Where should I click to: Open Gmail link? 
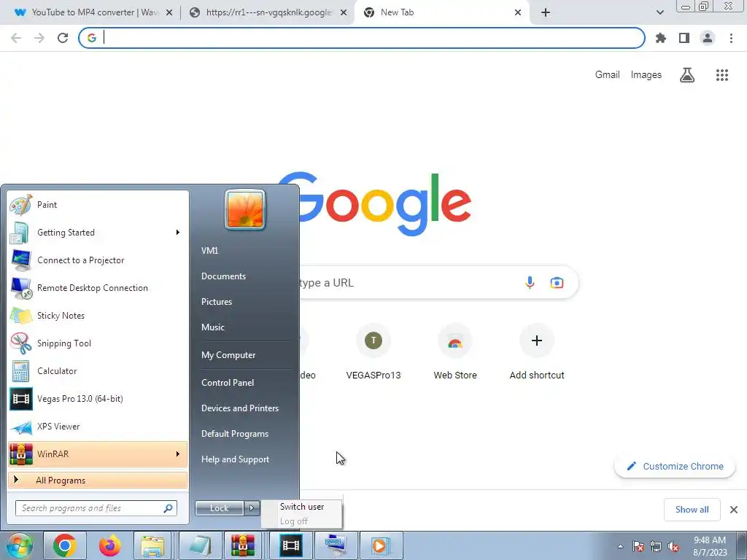608,75
